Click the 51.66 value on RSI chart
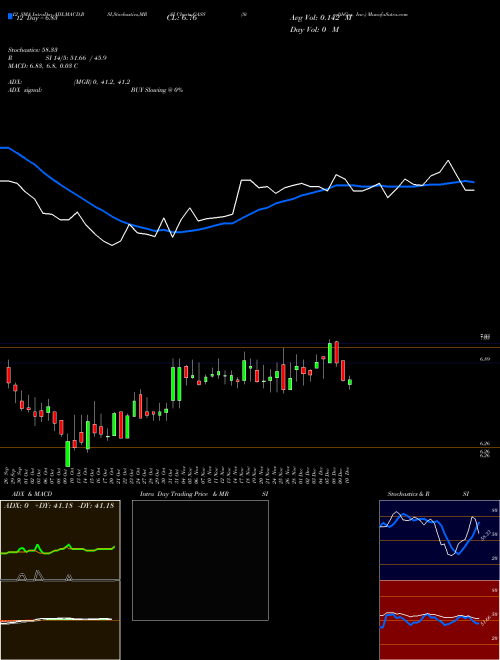500x660 pixels. click(x=484, y=621)
